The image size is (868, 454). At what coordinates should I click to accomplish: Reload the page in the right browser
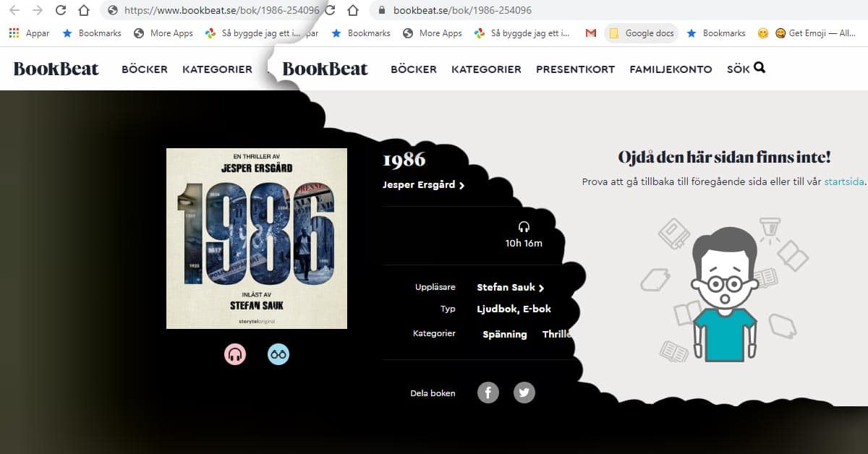pos(330,10)
